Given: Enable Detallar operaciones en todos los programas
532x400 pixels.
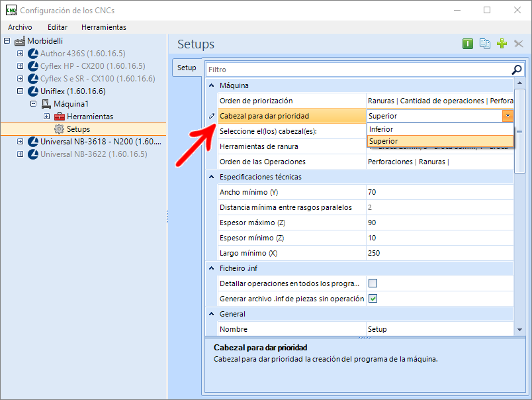Looking at the screenshot, I should (x=373, y=283).
